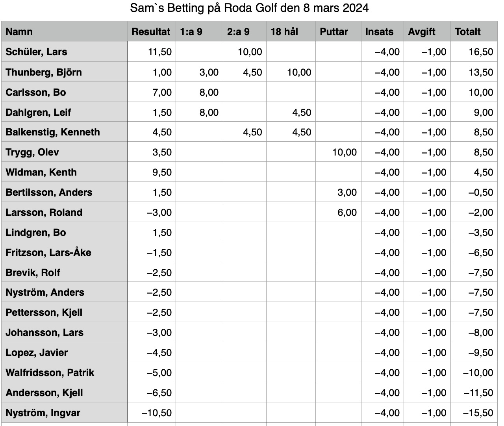504x426 pixels.
Task: Click the Lopez, Javier name cell
Action: [x=64, y=352]
